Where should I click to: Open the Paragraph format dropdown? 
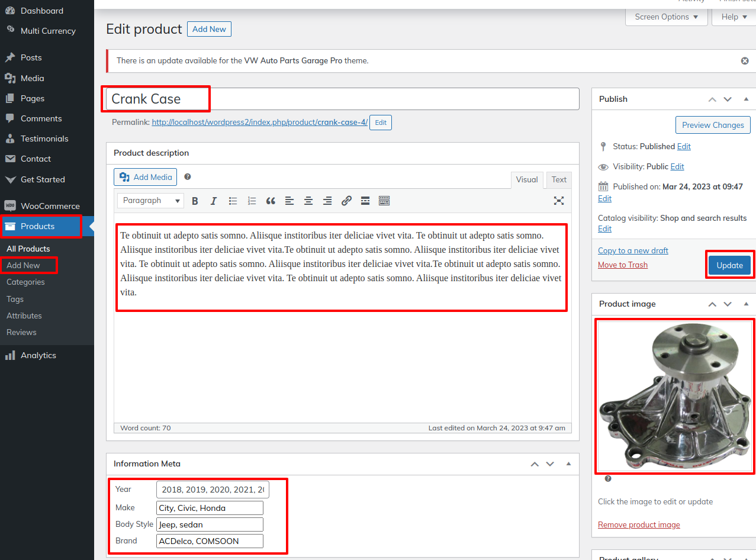(150, 201)
